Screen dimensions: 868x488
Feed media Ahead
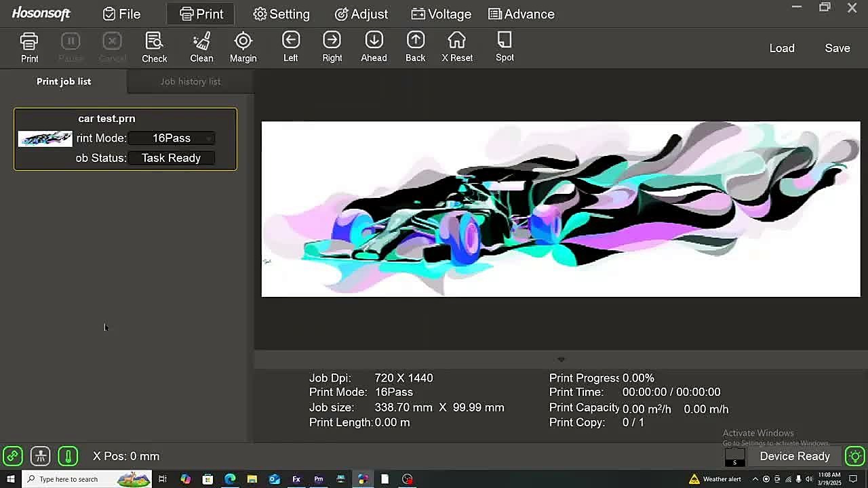pos(374,47)
